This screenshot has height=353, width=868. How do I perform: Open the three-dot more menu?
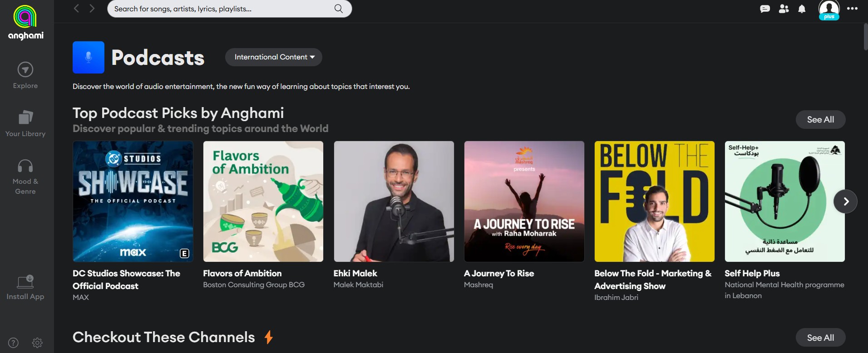(x=853, y=9)
